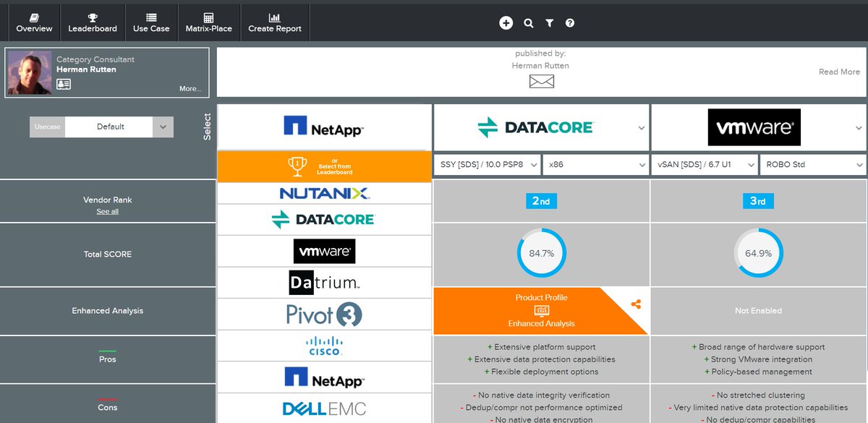
Task: Click Broad range of hardware support
Action: (758, 347)
